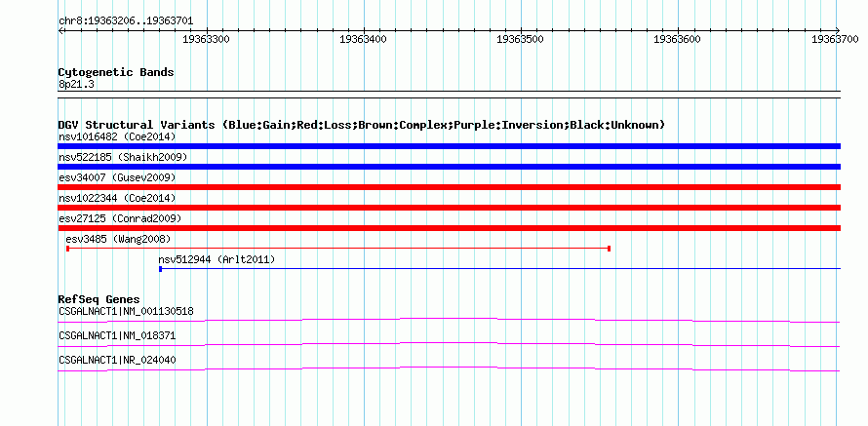Viewport: 868px width, 426px height.
Task: Click the blue gain bar under nsv522185
Action: 449,167
